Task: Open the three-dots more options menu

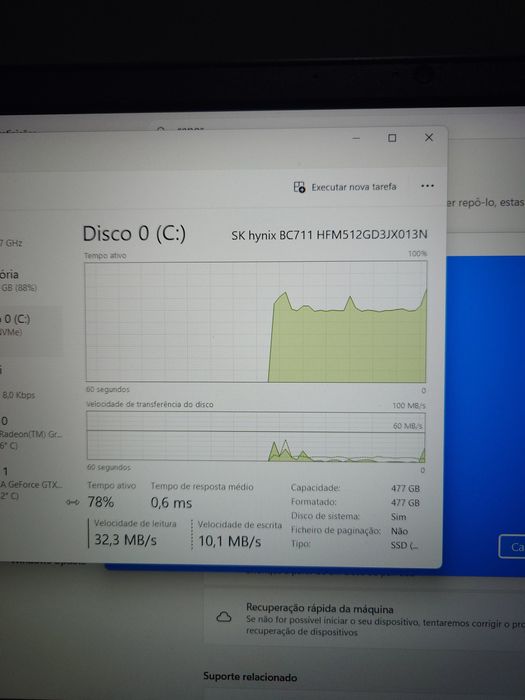Action: coord(427,186)
